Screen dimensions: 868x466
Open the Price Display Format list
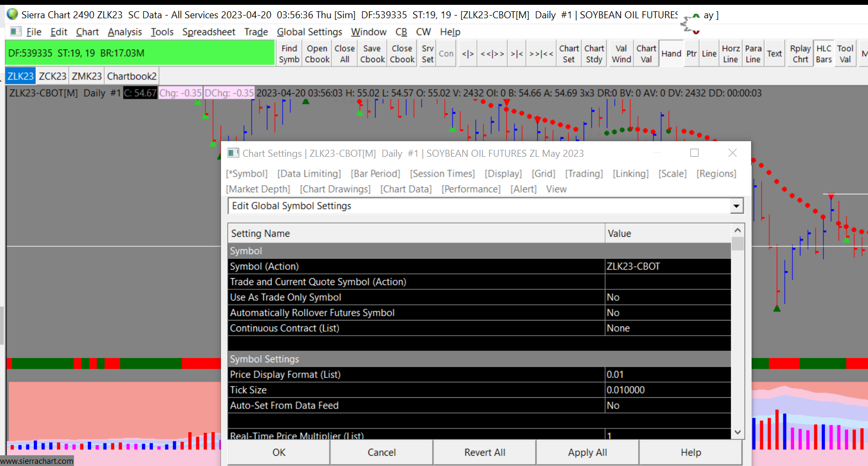(667, 375)
